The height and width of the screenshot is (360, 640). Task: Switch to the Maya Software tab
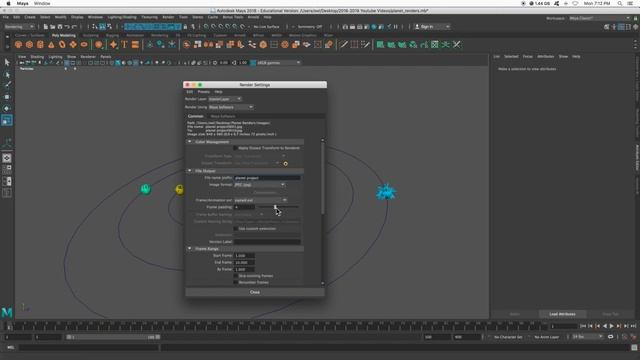[x=223, y=116]
